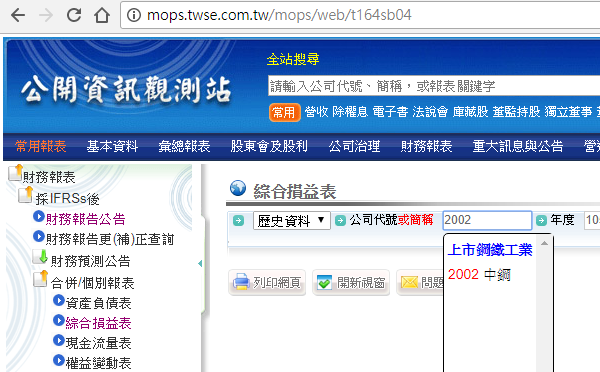600x372 pixels.
Task: Open 現金流量表 in the sidebar tree
Action: point(99,343)
